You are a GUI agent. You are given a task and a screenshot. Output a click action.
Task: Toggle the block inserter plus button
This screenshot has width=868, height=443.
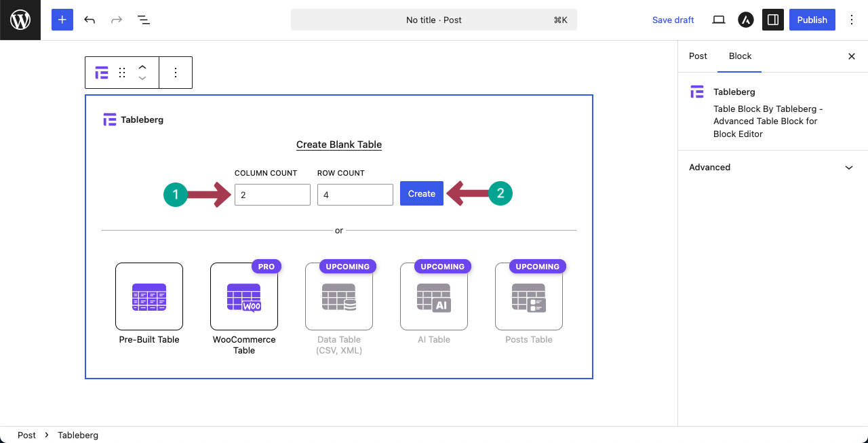[x=62, y=20]
